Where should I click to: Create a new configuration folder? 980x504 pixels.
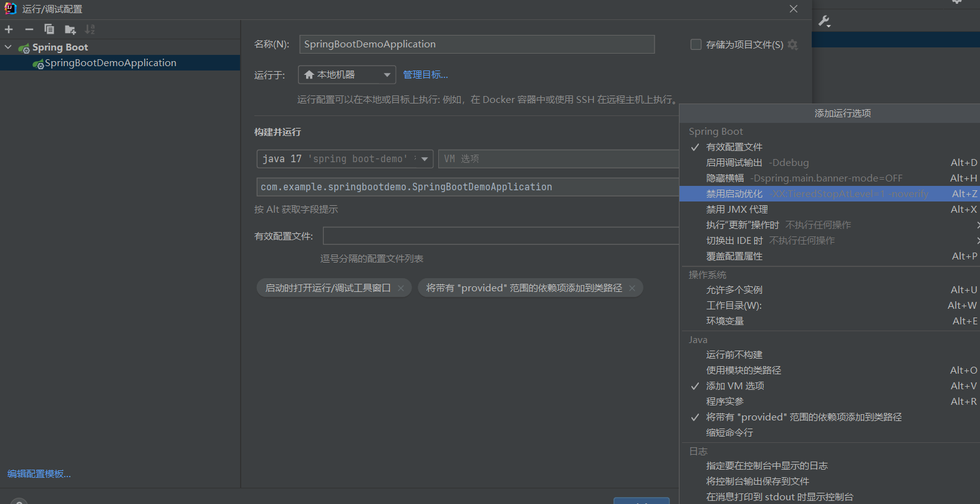tap(70, 29)
